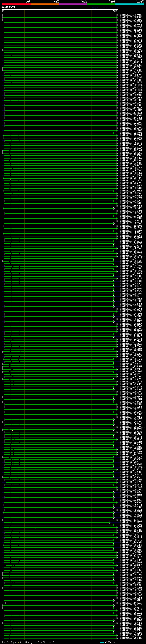Select the AV629385 query name label
The height and width of the screenshot is (644, 146).
coord(8,7)
